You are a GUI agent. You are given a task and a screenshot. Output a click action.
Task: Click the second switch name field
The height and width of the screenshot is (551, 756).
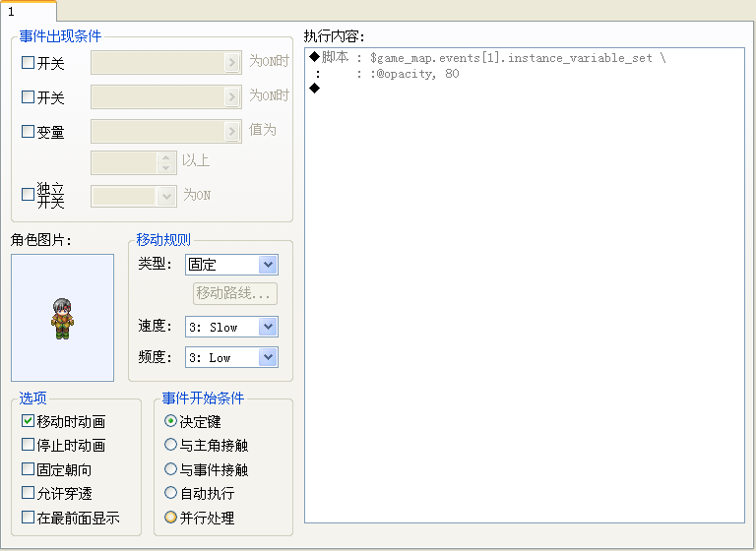point(158,96)
